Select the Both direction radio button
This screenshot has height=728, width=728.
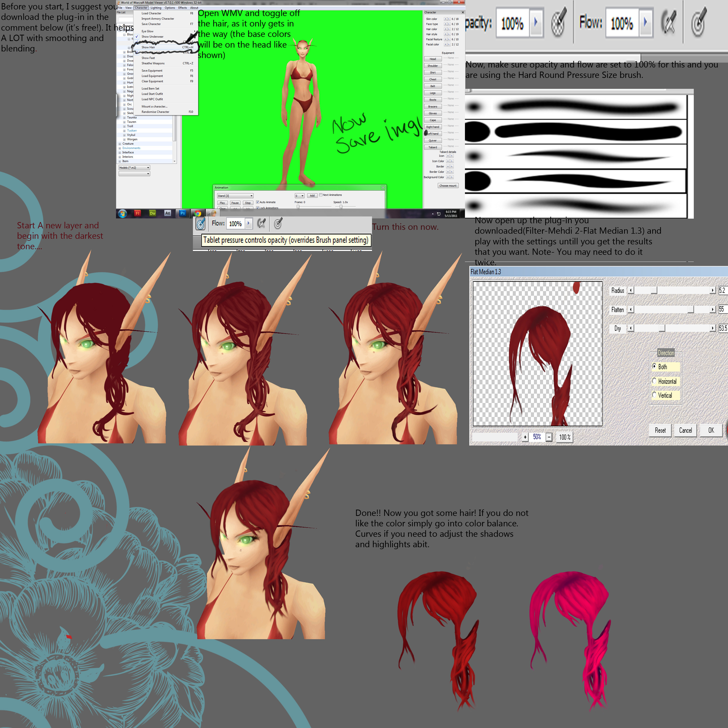pos(654,366)
